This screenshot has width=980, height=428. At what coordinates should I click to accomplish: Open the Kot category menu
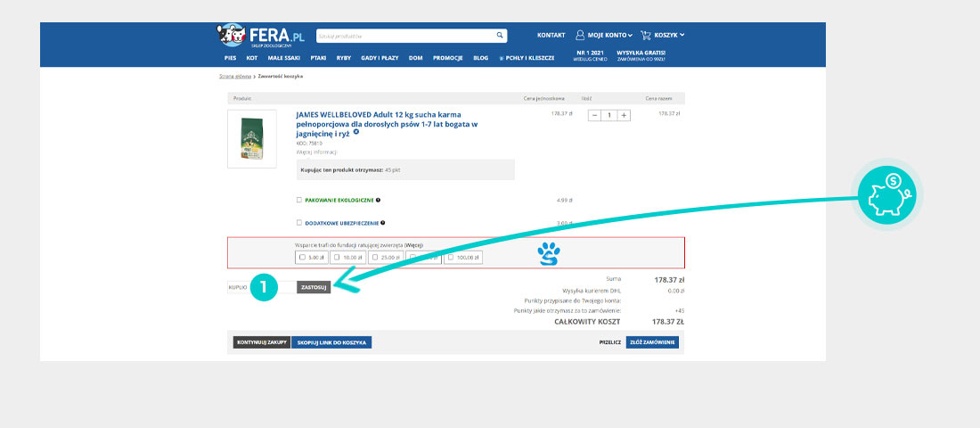[x=252, y=58]
